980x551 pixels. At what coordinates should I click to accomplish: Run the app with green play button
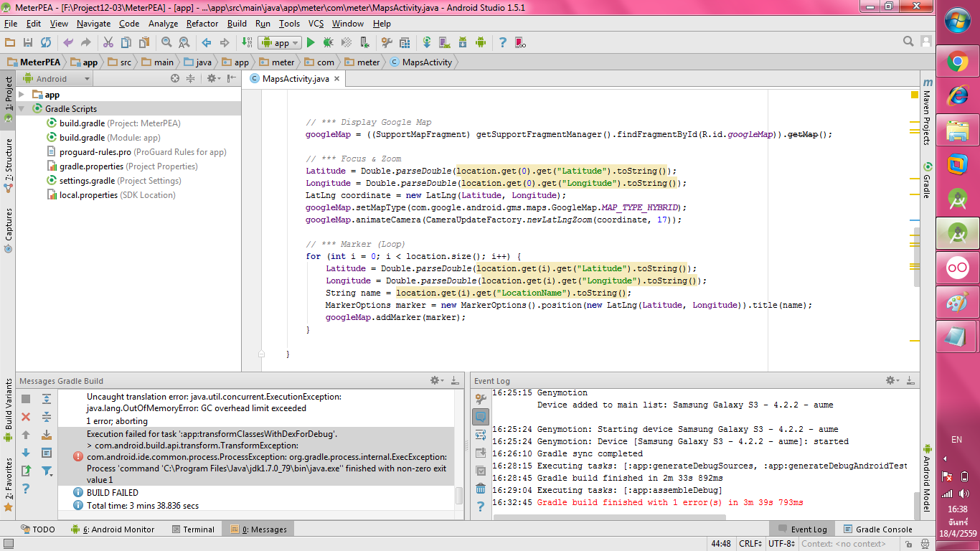pos(311,43)
